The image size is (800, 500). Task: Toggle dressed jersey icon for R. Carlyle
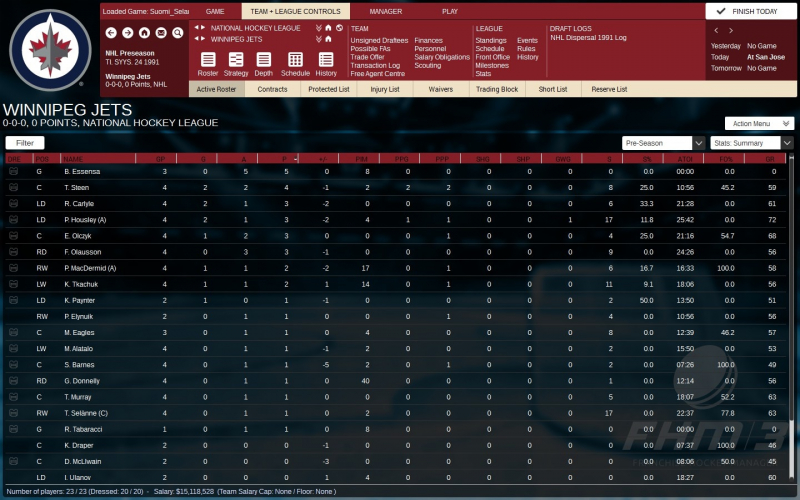(x=14, y=204)
